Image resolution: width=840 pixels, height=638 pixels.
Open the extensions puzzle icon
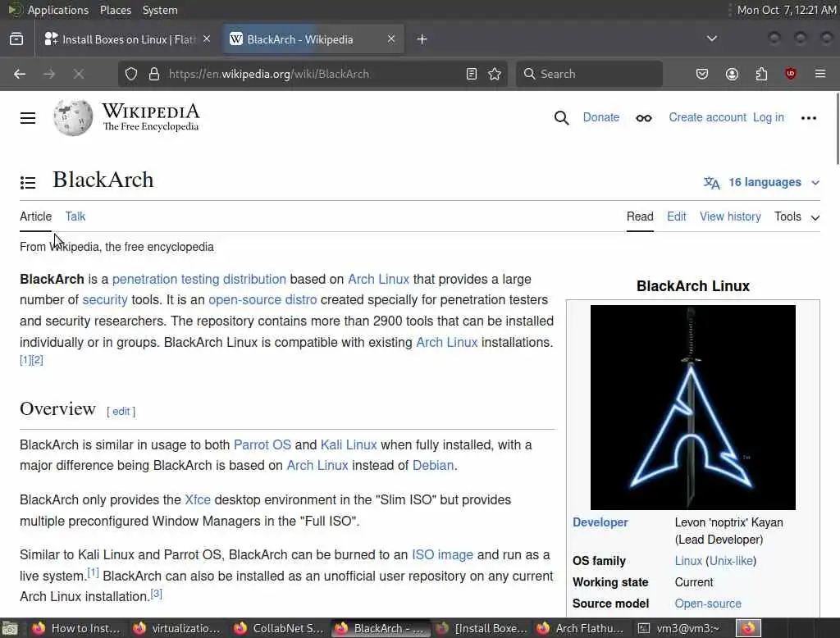pyautogui.click(x=761, y=74)
